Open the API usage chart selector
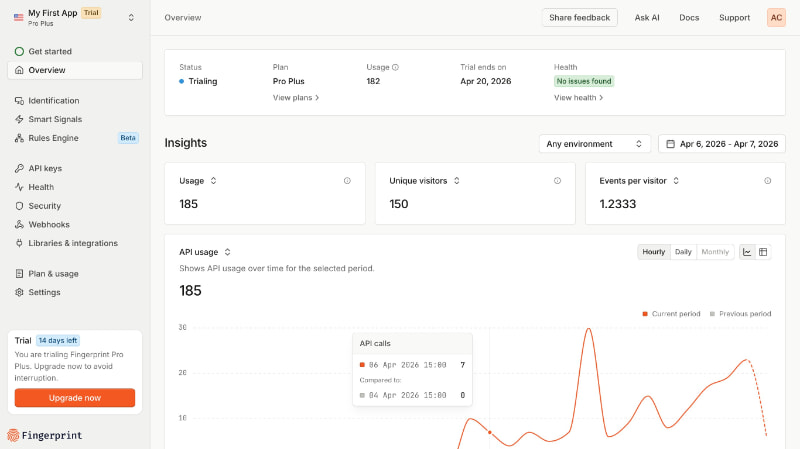This screenshot has height=449, width=800. click(205, 252)
